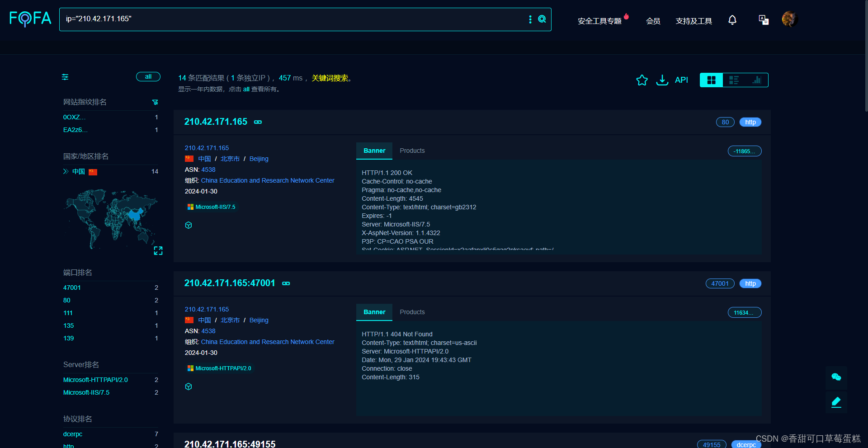Image resolution: width=868 pixels, height=448 pixels.
Task: Click the China flag in country ranking
Action: (93, 172)
